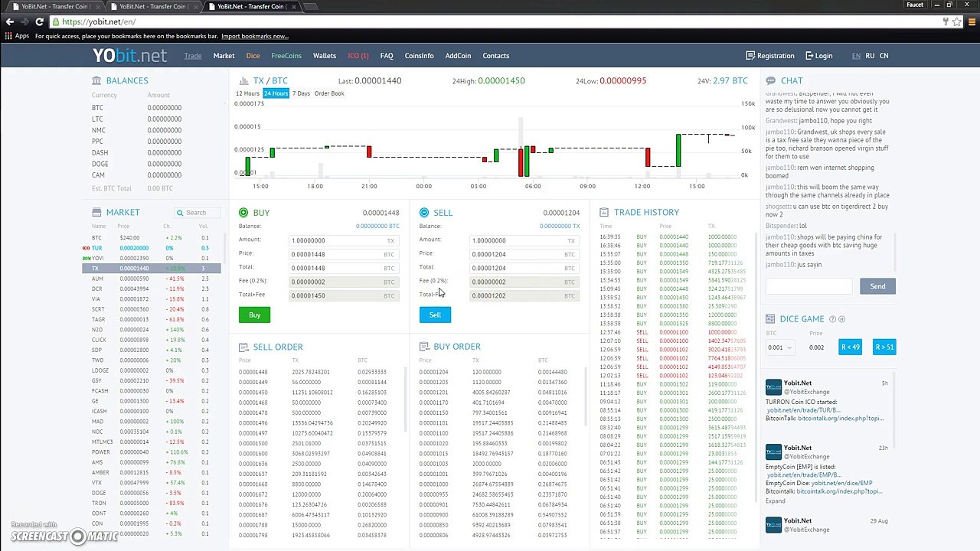Click the Sell panel balance 0.00000000 TX

[x=560, y=226]
